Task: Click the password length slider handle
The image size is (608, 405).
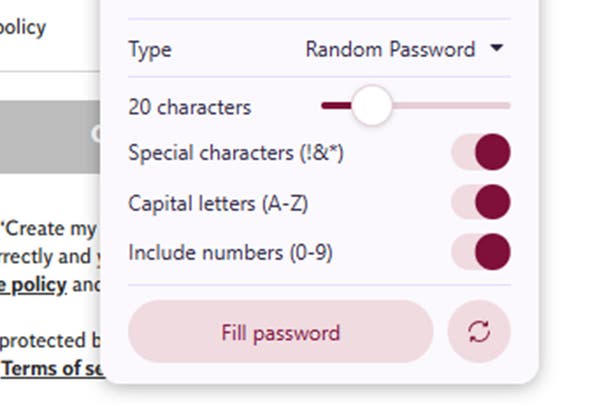Action: [x=372, y=105]
